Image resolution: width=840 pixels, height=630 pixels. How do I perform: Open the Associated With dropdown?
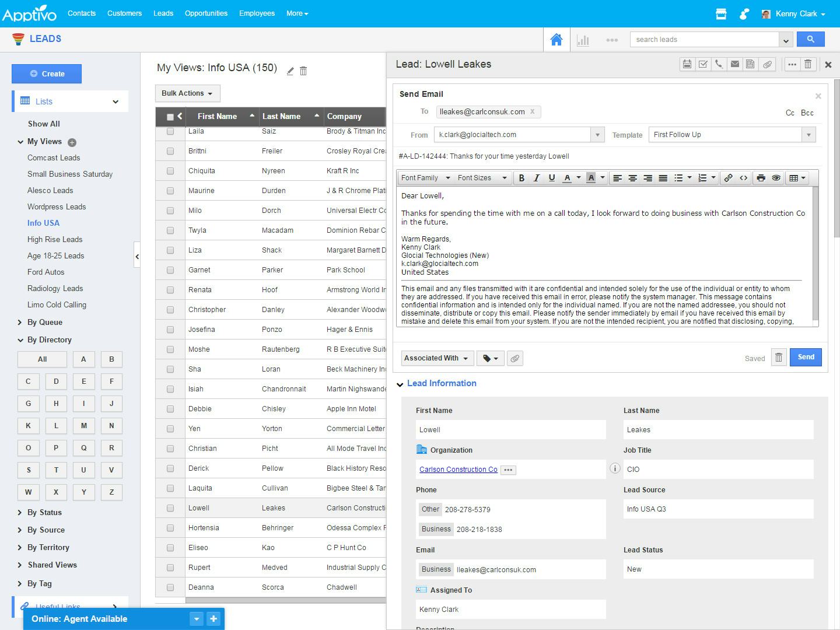click(436, 358)
